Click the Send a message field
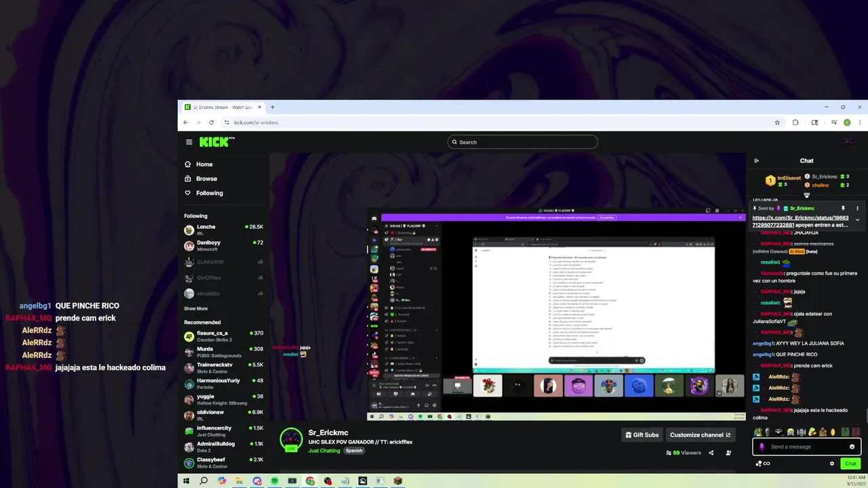 click(806, 447)
